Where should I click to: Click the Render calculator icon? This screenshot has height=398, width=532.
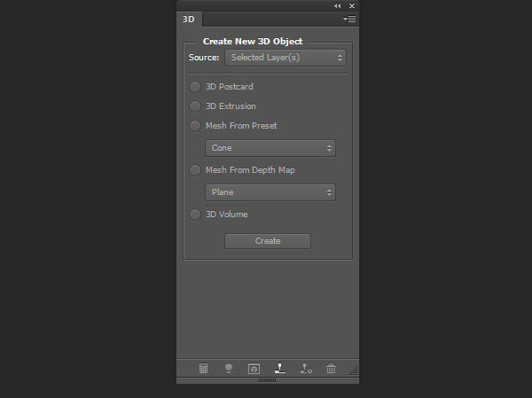coord(203,369)
